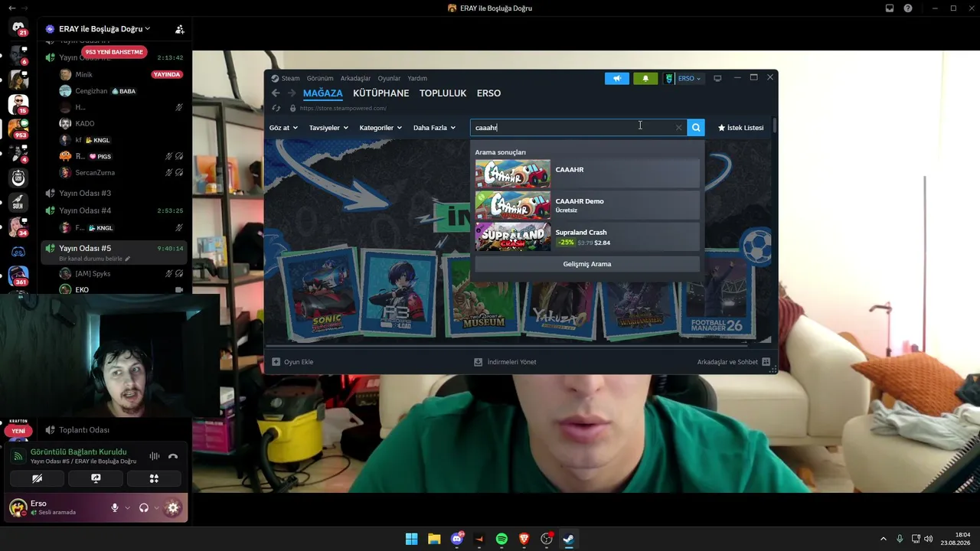Open Yardım menu in Steam
This screenshot has height=551, width=980.
click(417, 78)
